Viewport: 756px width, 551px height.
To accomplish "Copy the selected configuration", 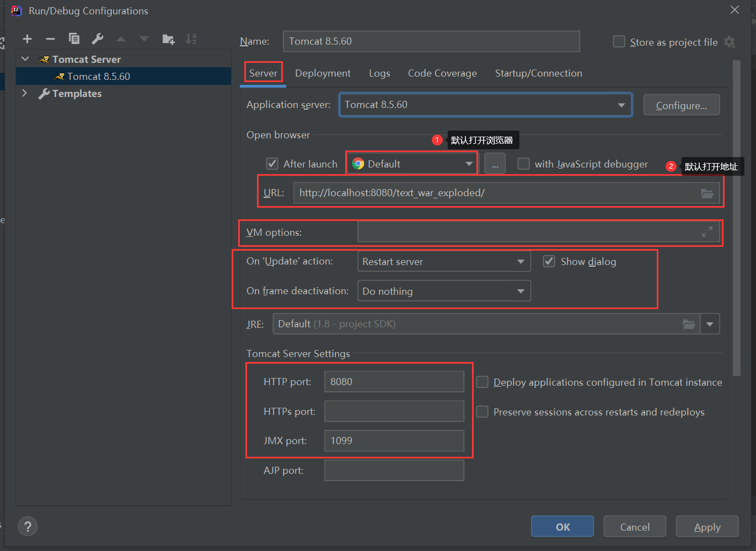I will [x=74, y=39].
